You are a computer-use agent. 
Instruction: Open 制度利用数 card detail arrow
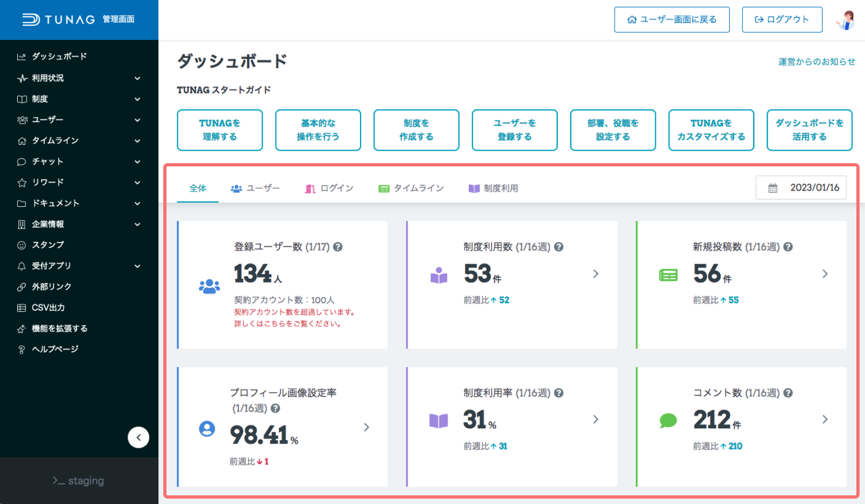(x=596, y=274)
